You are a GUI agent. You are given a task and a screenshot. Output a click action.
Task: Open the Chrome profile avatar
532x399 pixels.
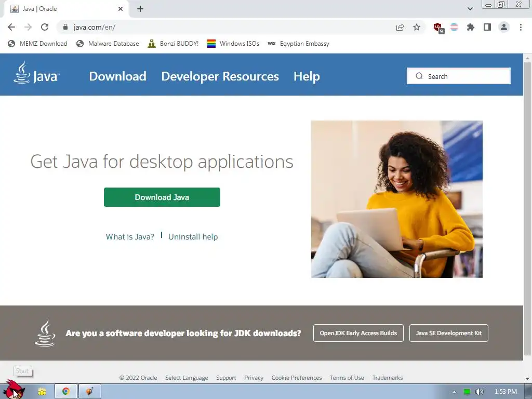504,27
